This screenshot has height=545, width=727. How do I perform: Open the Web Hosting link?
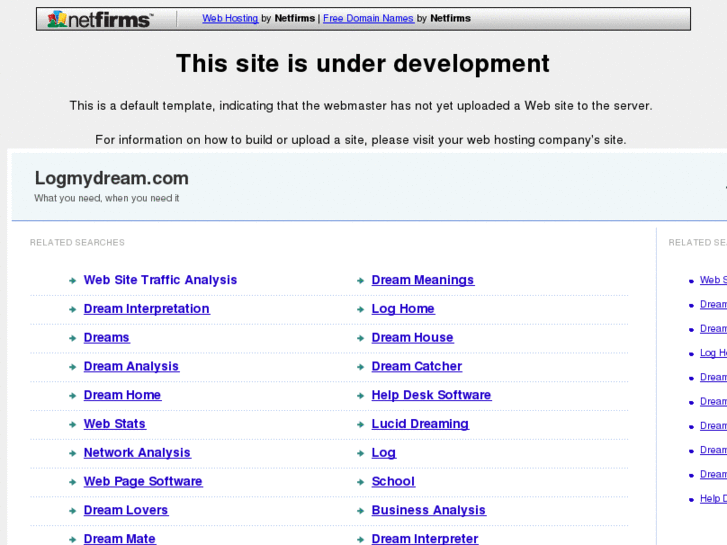(x=230, y=18)
